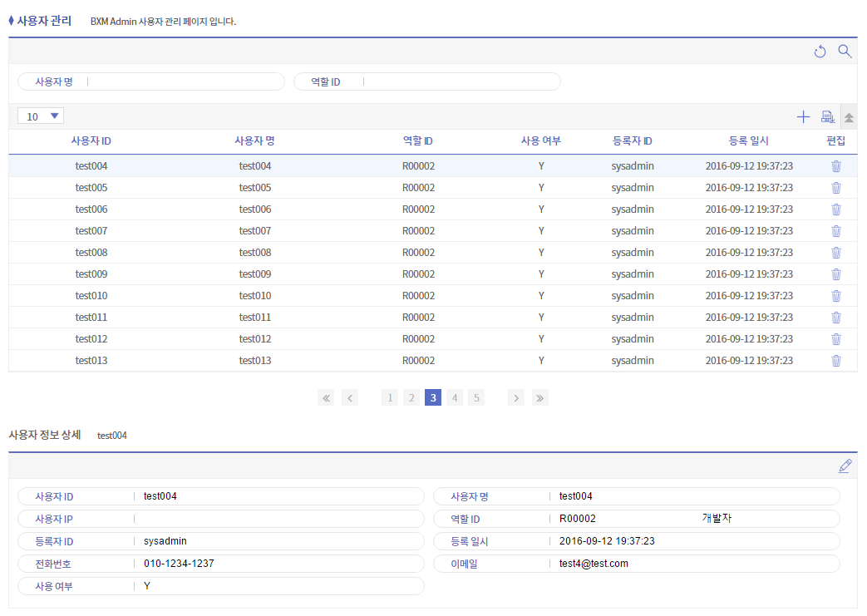Image resolution: width=867 pixels, height=616 pixels.
Task: Click the 사용자 관리 page title
Action: click(44, 21)
